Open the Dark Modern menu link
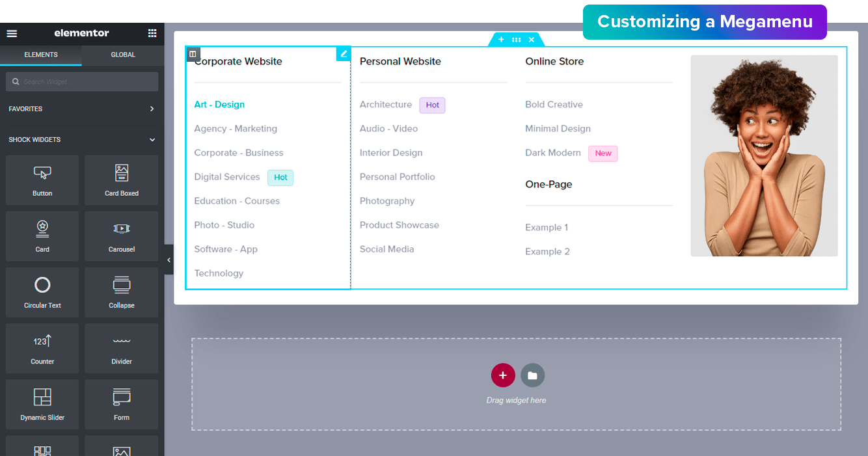The image size is (868, 456). pyautogui.click(x=553, y=153)
